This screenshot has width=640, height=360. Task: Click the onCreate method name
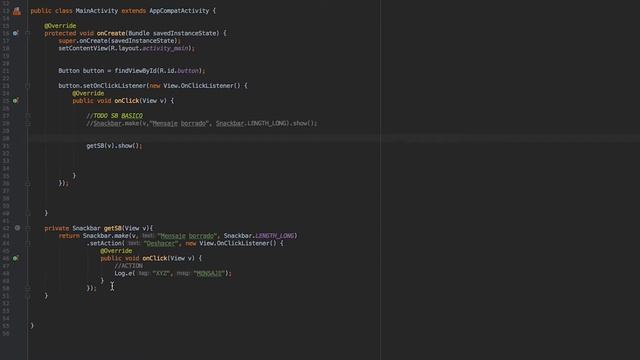pos(111,33)
